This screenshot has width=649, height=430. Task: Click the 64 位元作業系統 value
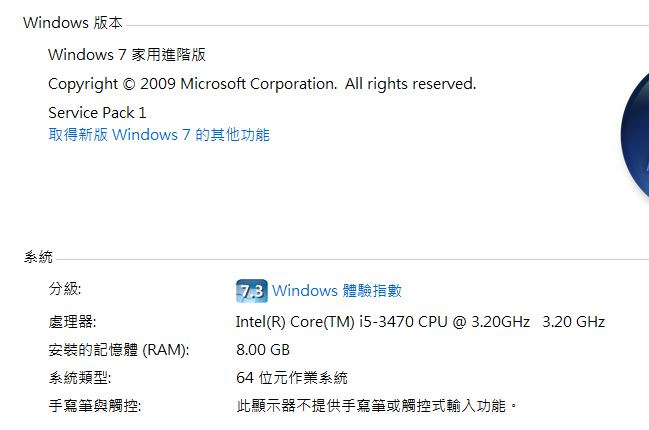[x=292, y=378]
